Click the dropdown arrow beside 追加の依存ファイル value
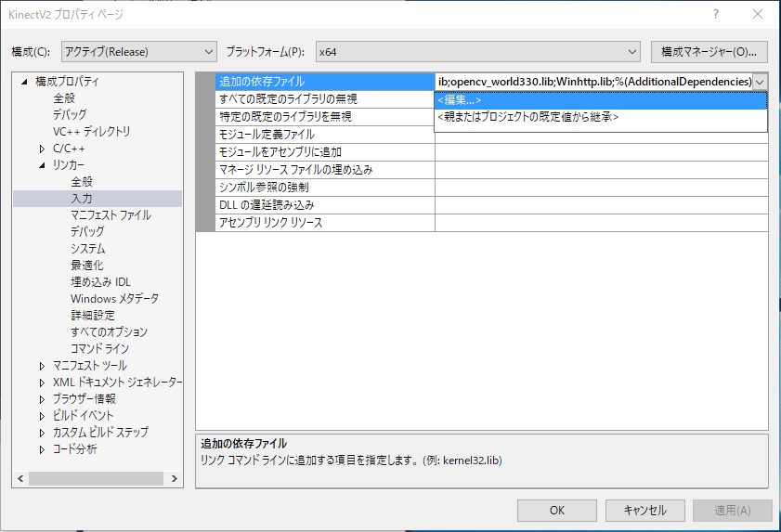 tap(761, 82)
